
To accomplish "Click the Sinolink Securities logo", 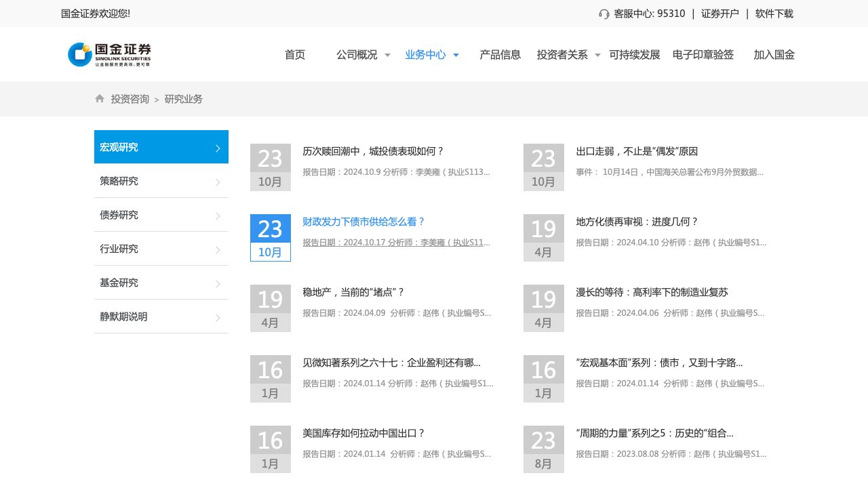I will (x=109, y=55).
